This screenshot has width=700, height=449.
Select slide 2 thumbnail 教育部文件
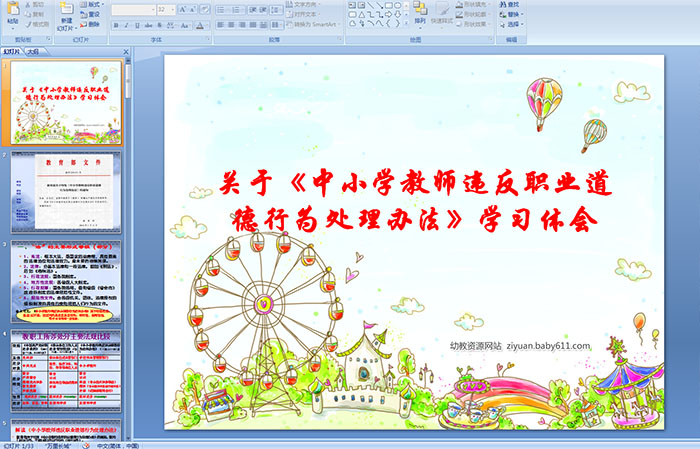coord(66,192)
